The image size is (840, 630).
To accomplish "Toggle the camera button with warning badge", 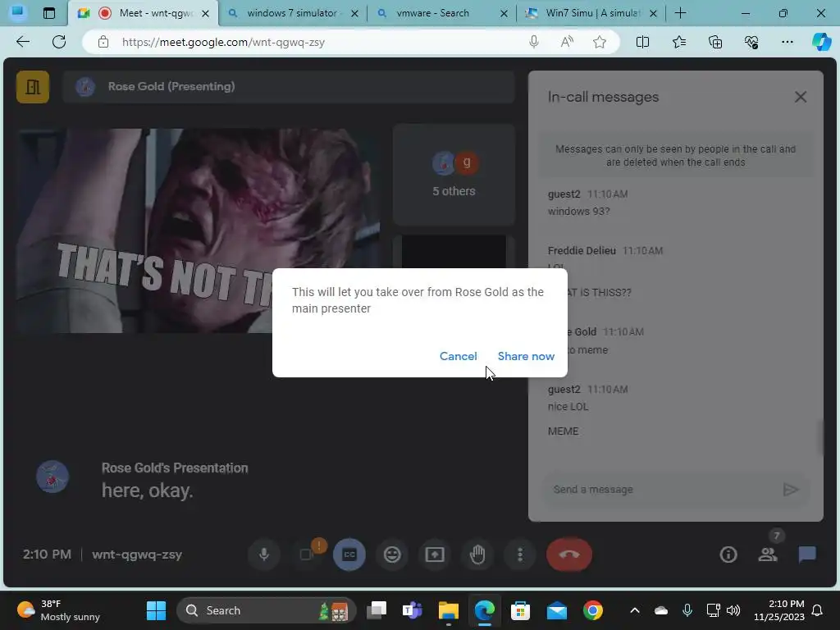I will point(308,555).
